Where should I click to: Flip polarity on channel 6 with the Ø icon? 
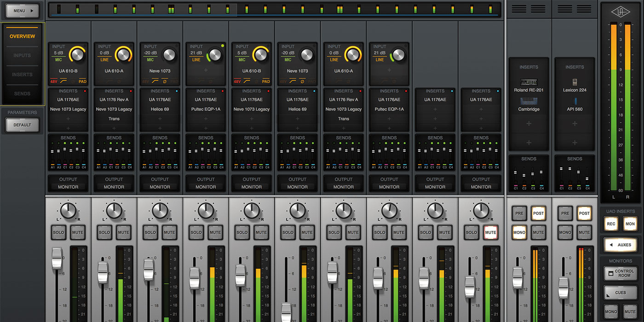[x=302, y=81]
